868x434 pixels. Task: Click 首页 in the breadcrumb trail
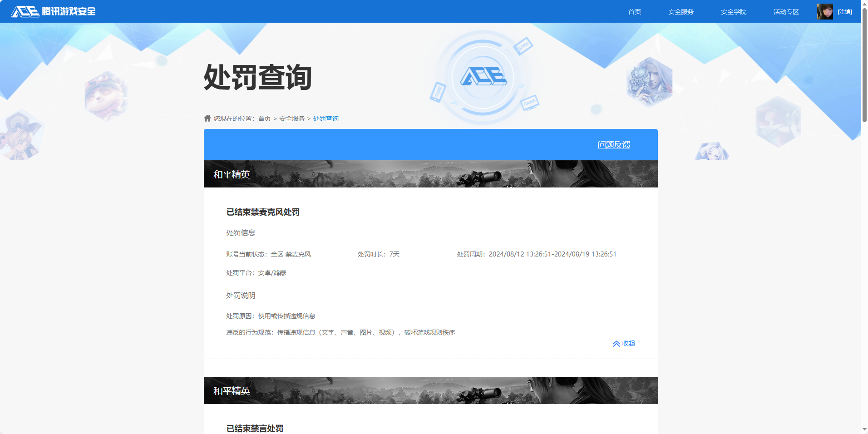click(264, 118)
